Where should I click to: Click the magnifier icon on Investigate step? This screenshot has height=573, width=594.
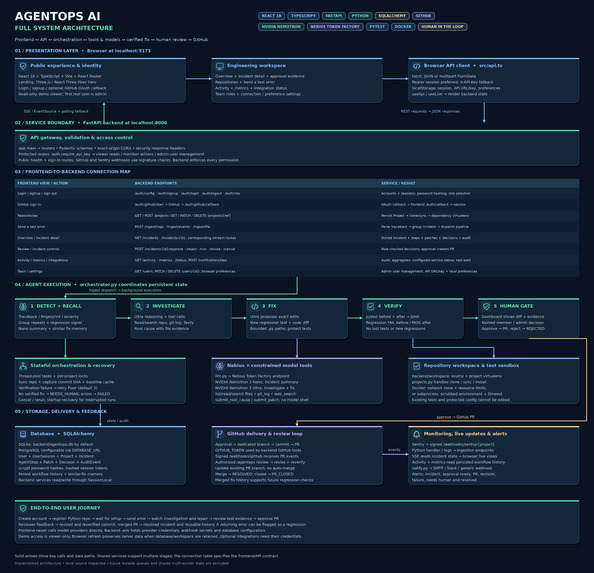(x=139, y=306)
